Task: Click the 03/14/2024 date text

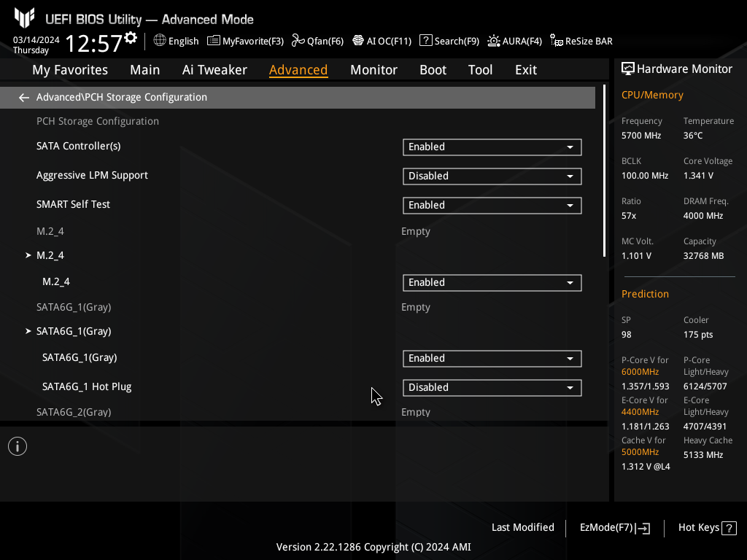Action: pos(36,40)
